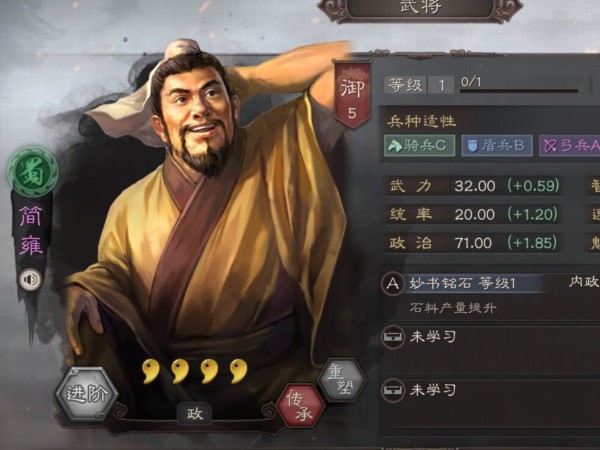Open the first 未学习 skill slot
This screenshot has height=450, width=600.
click(x=491, y=337)
